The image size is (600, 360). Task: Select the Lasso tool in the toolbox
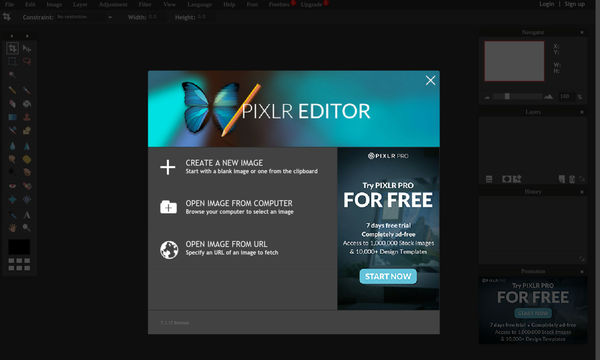26,61
